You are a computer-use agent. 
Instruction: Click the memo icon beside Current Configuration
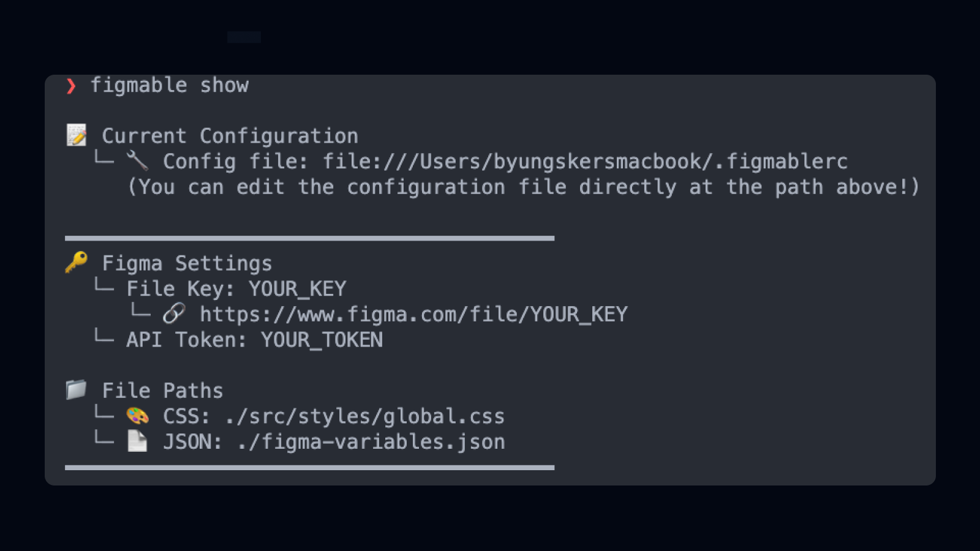coord(77,135)
